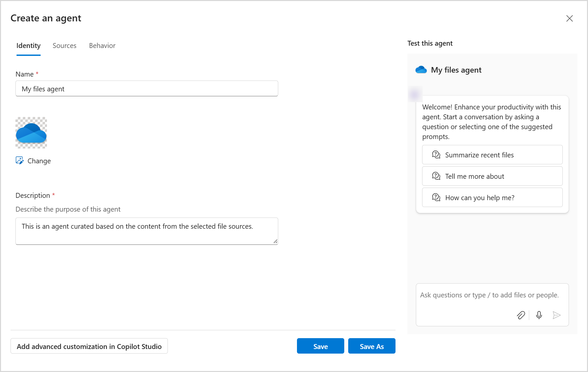
Task: Switch to the Sources tab
Action: pyautogui.click(x=64, y=46)
